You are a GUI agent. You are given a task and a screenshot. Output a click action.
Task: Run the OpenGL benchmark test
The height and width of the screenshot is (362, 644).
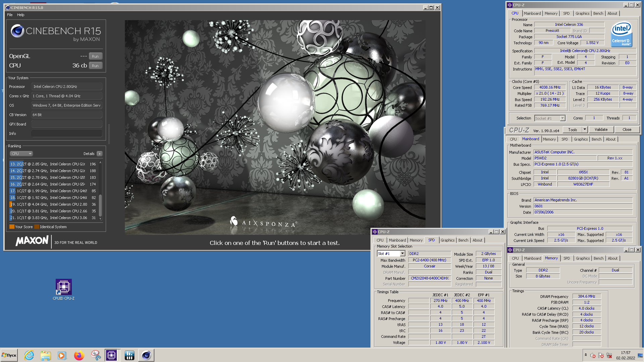pos(95,56)
